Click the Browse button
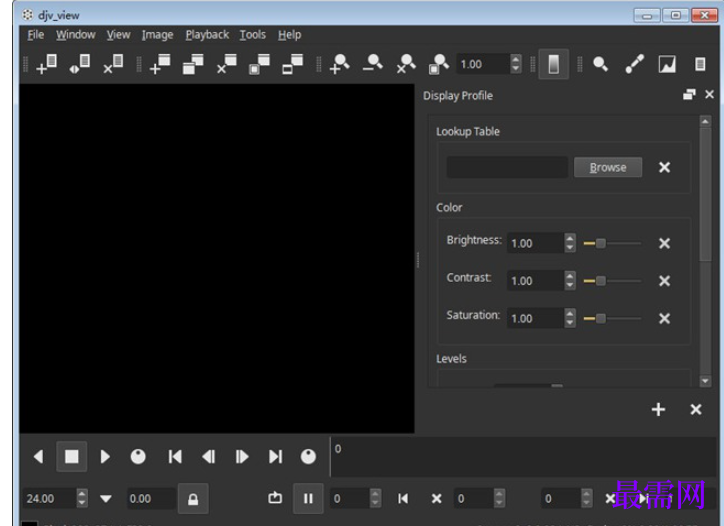724x526 pixels. (608, 167)
